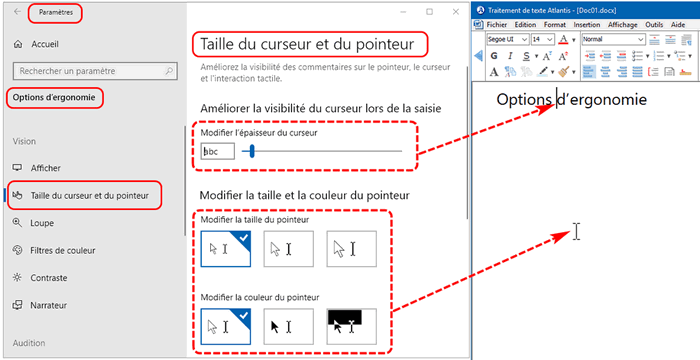Click the font color A icon
This screenshot has width=700, height=360.
point(563,39)
